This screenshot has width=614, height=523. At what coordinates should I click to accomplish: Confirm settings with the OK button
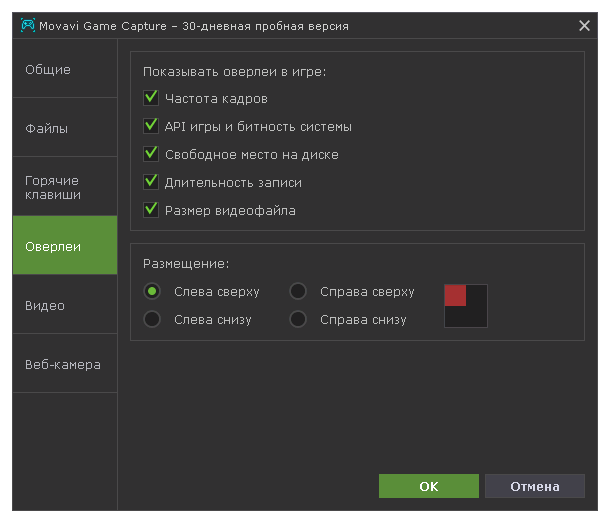pos(428,486)
